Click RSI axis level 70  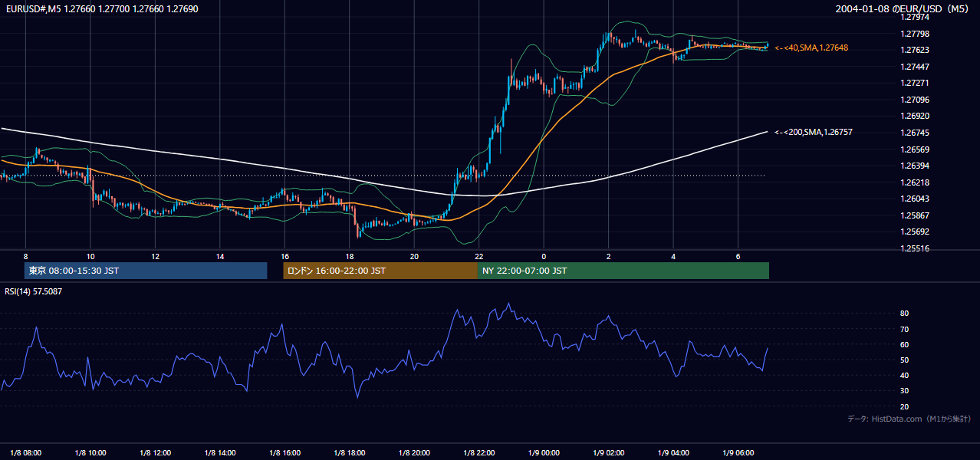[904, 329]
